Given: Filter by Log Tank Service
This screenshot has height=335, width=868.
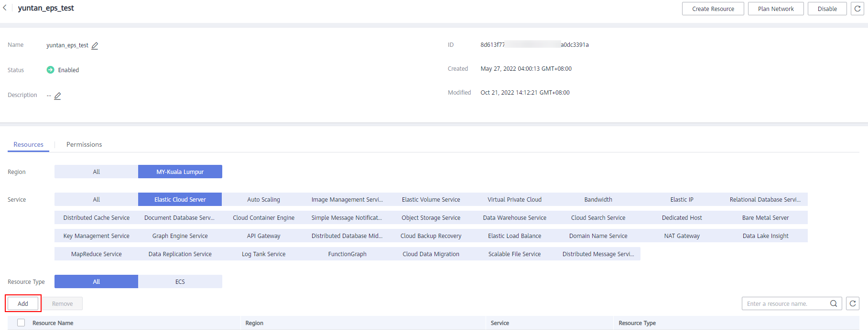Looking at the screenshot, I should tap(264, 254).
